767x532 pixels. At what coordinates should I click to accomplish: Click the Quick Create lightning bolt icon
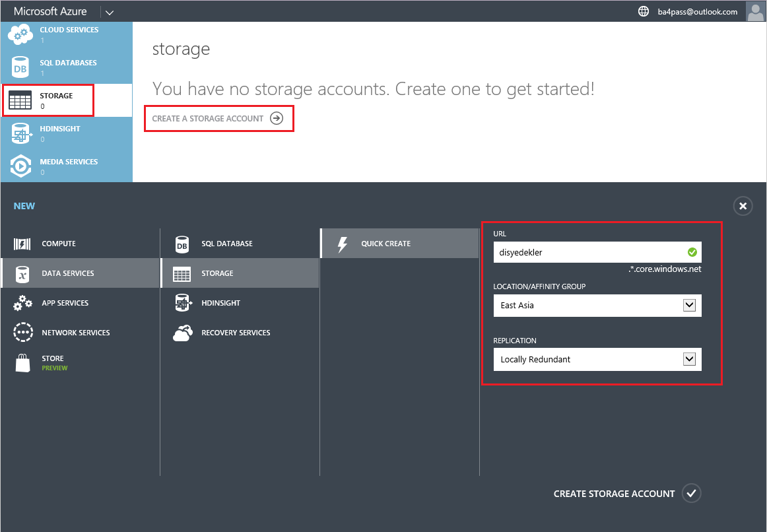343,244
